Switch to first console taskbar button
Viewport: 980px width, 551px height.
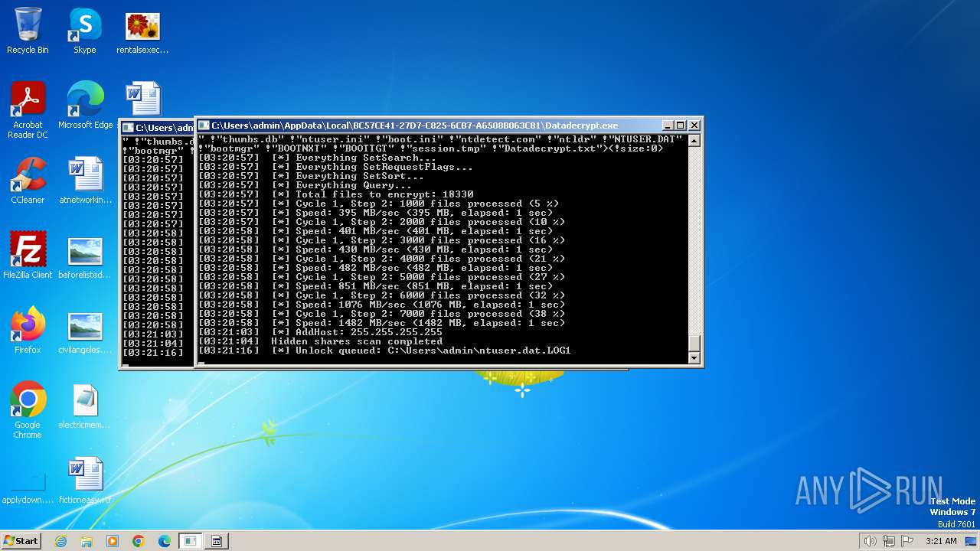(191, 541)
